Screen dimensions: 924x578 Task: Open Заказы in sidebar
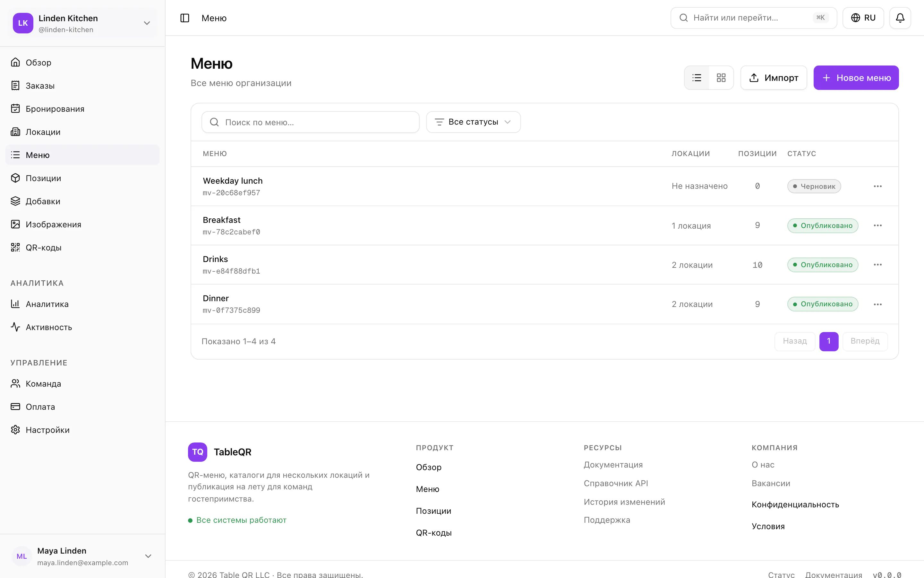pyautogui.click(x=82, y=86)
